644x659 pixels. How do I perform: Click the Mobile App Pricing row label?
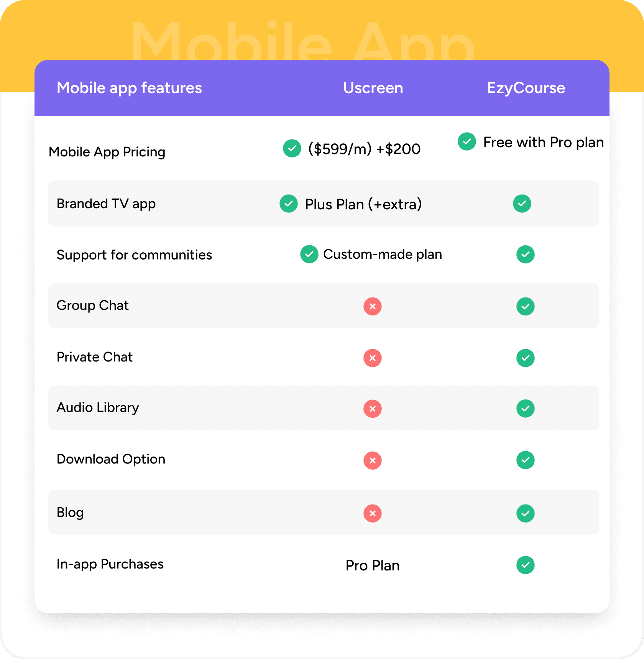pos(107,152)
